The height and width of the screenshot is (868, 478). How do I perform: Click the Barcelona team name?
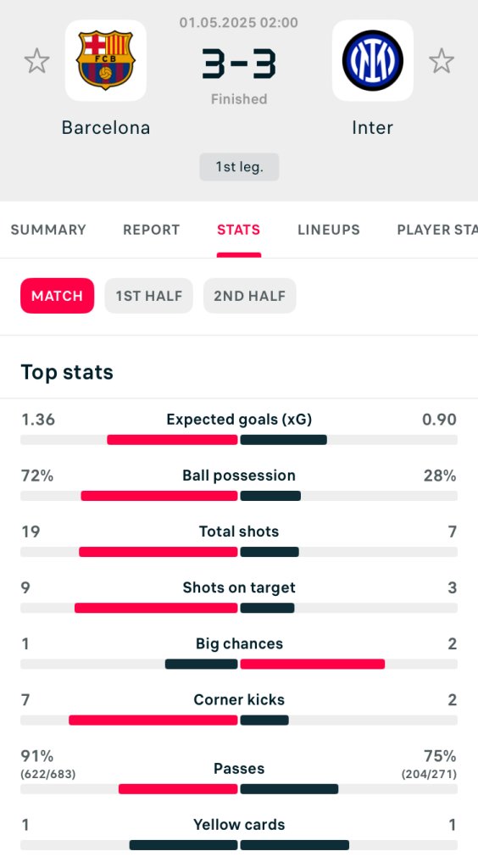tap(106, 128)
